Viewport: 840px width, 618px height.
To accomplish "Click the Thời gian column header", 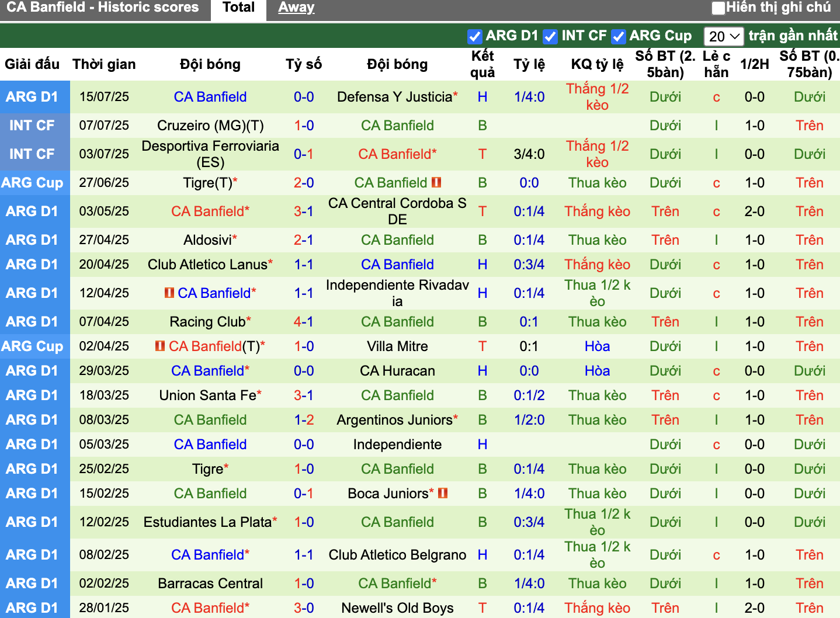I will 104,64.
